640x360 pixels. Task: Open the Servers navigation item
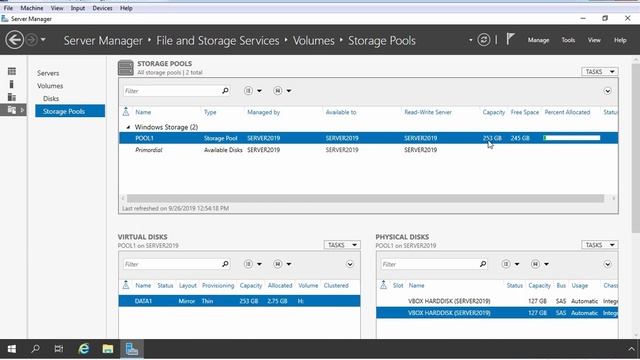click(x=48, y=73)
